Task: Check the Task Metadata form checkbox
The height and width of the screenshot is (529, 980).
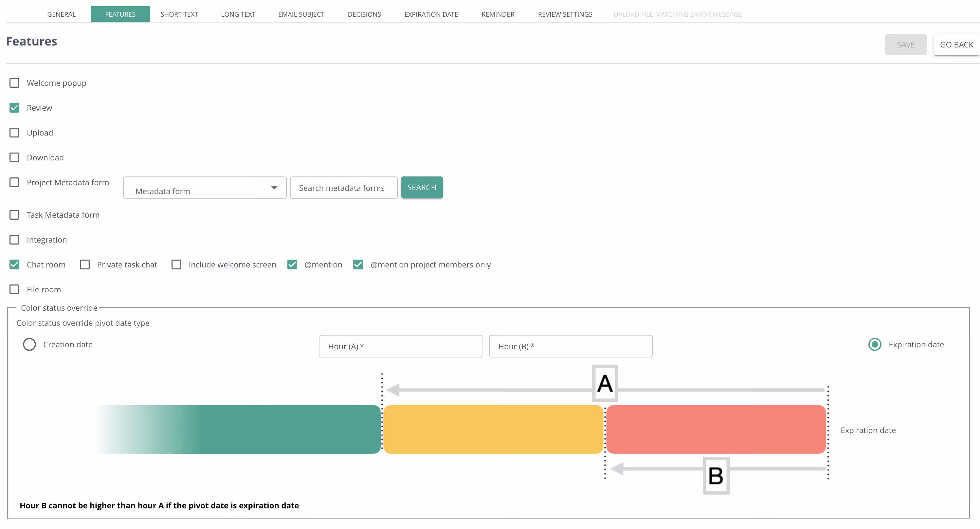Action: [x=14, y=215]
